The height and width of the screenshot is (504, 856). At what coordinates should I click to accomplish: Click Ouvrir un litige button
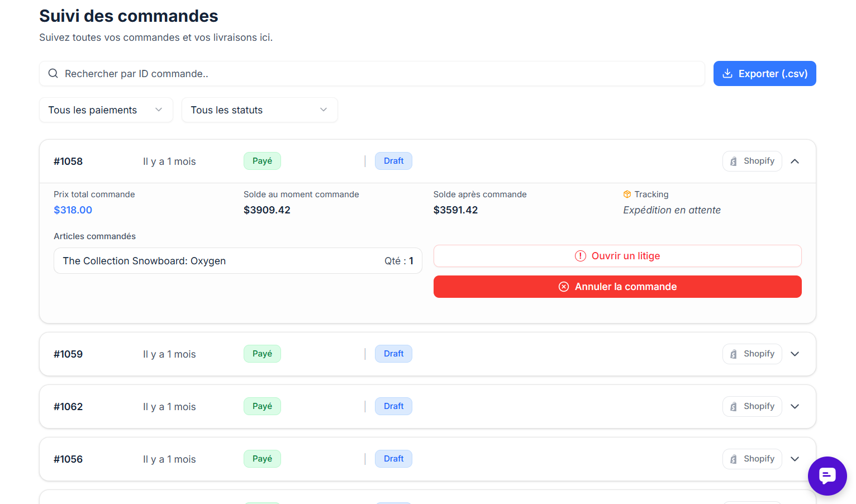(617, 256)
